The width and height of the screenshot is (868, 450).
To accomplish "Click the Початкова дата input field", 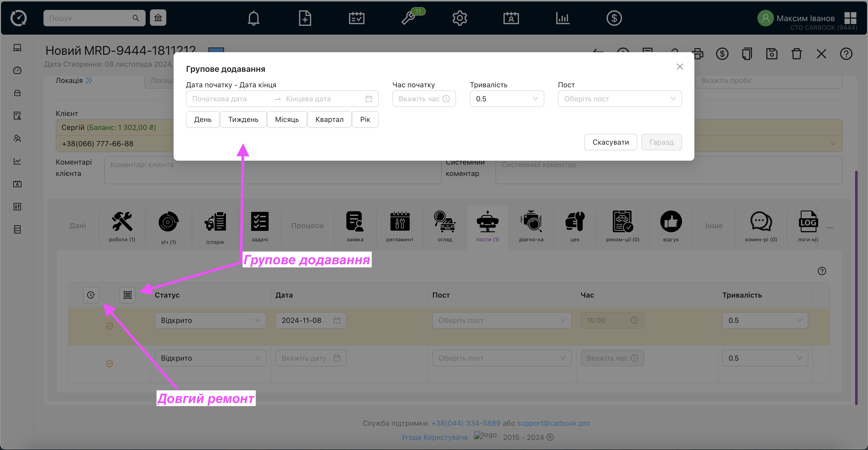I will click(229, 99).
